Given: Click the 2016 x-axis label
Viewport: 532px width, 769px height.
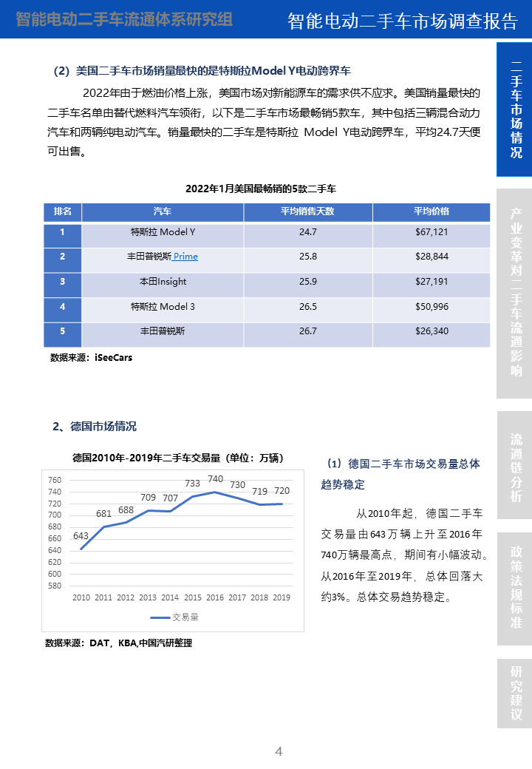Looking at the screenshot, I should point(215,598).
